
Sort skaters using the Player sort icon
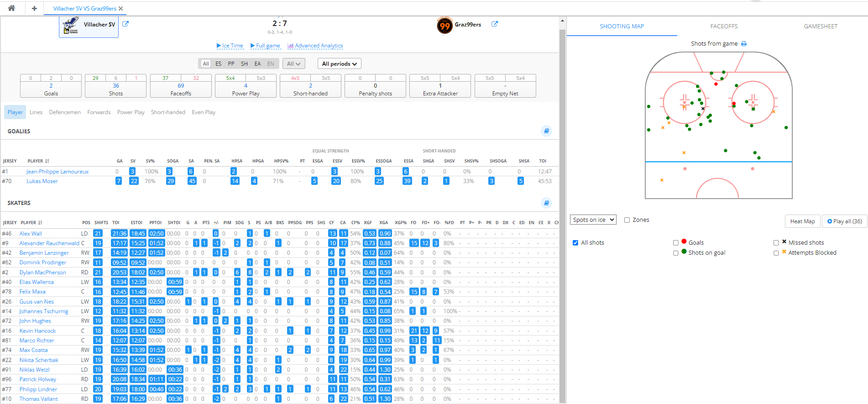click(40, 223)
